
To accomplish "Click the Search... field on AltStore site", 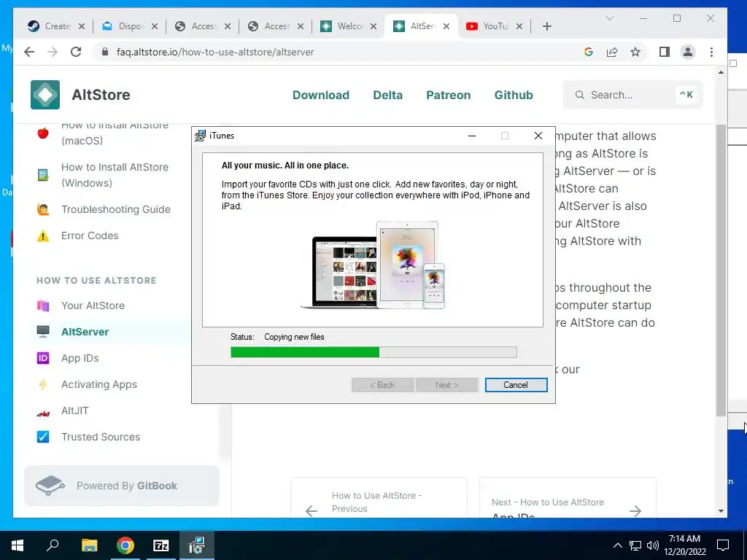I will pyautogui.click(x=632, y=95).
